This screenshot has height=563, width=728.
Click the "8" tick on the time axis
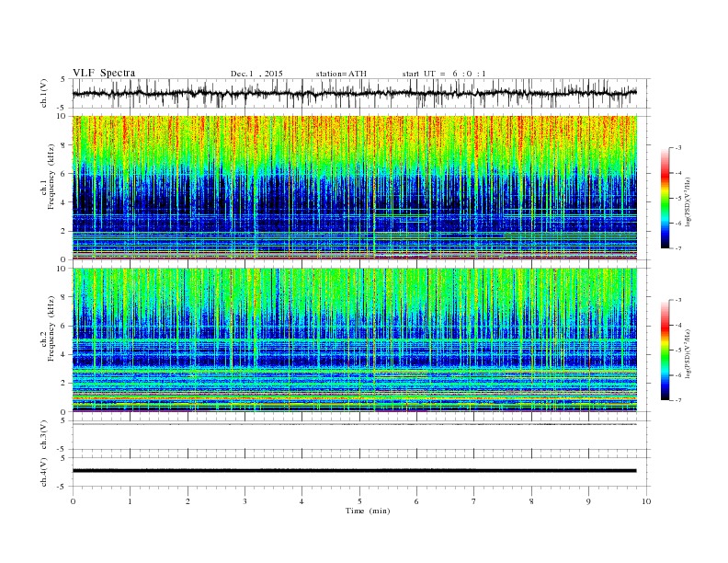(x=531, y=501)
